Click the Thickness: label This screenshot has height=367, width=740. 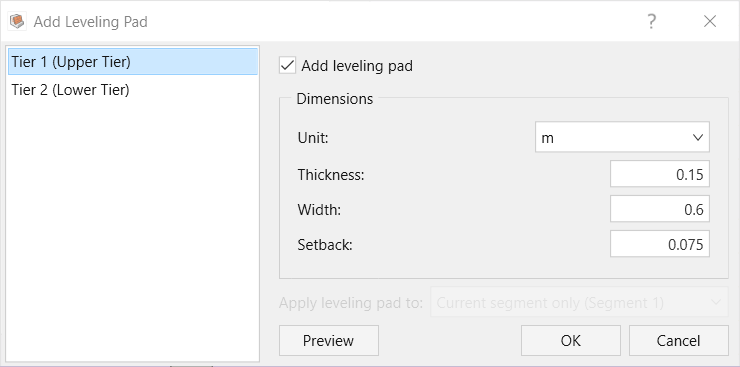click(x=331, y=175)
